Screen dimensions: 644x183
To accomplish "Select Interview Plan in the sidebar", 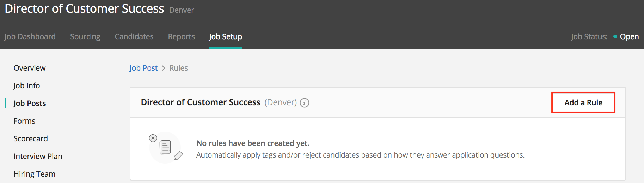I will point(38,156).
